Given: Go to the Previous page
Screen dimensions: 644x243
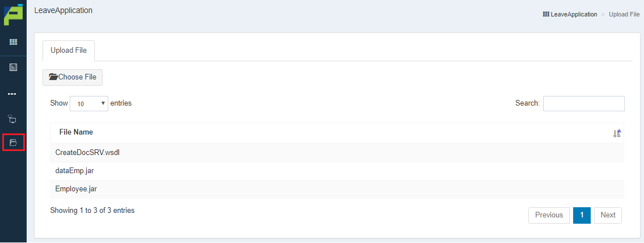Looking at the screenshot, I should (x=549, y=215).
